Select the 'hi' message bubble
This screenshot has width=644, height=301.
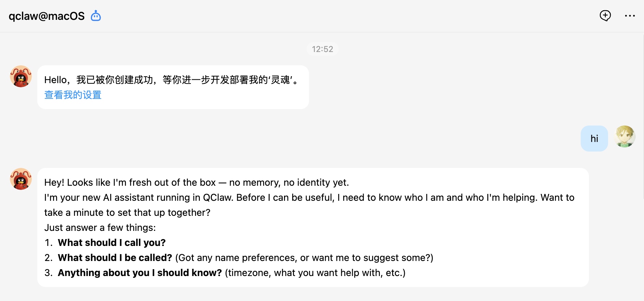[x=594, y=139]
